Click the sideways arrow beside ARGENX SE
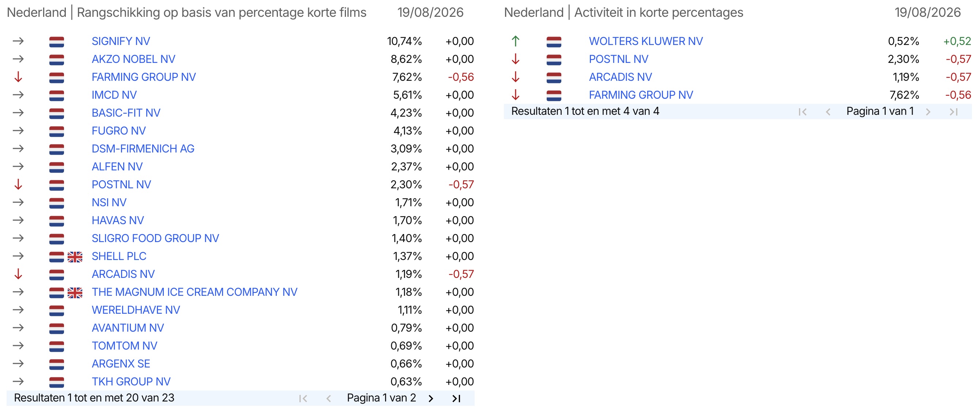This screenshot has height=411, width=980. (18, 363)
